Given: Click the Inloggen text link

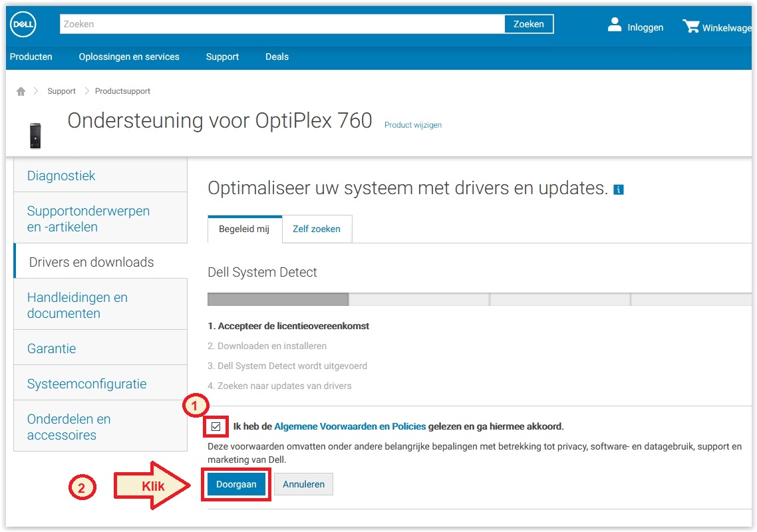Looking at the screenshot, I should [645, 27].
